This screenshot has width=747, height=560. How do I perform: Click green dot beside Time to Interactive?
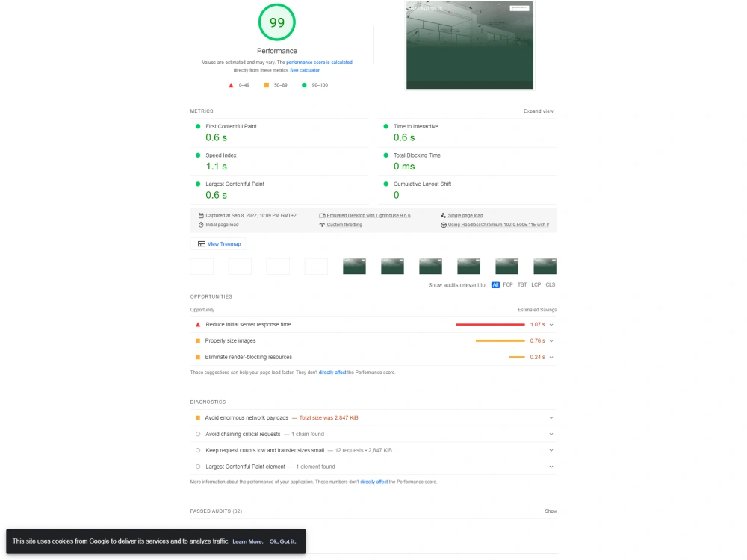386,126
